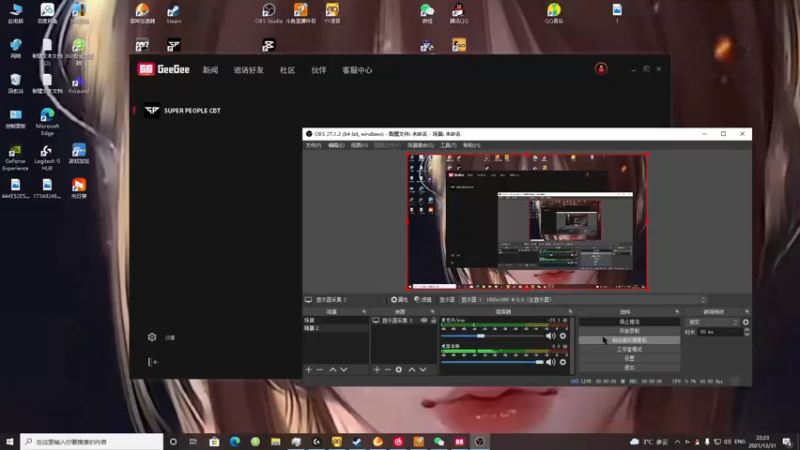This screenshot has height=450, width=800.
Task: Pop out the 来源 sources dock
Action: (433, 311)
